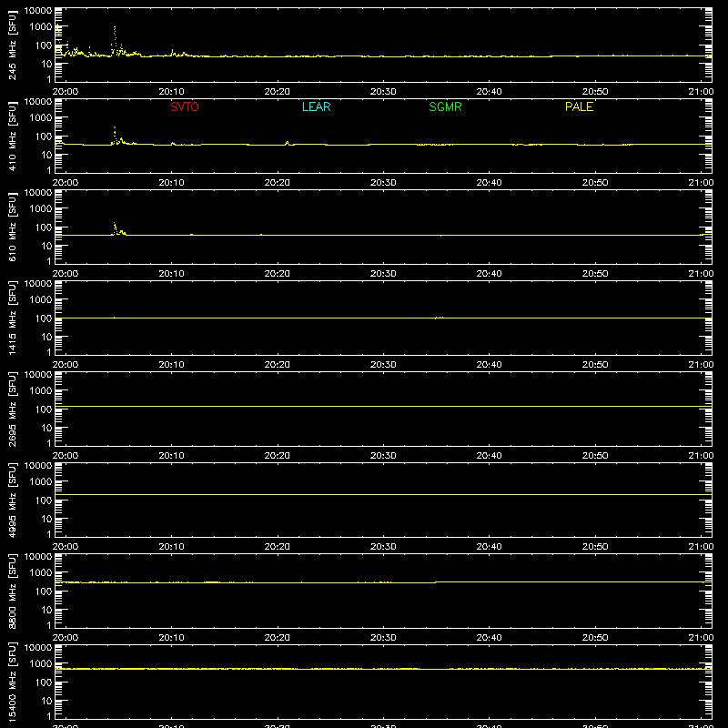Click the 100 tick label on the 2695 MHz axis
Screen dimensions: 728x728
pos(44,409)
